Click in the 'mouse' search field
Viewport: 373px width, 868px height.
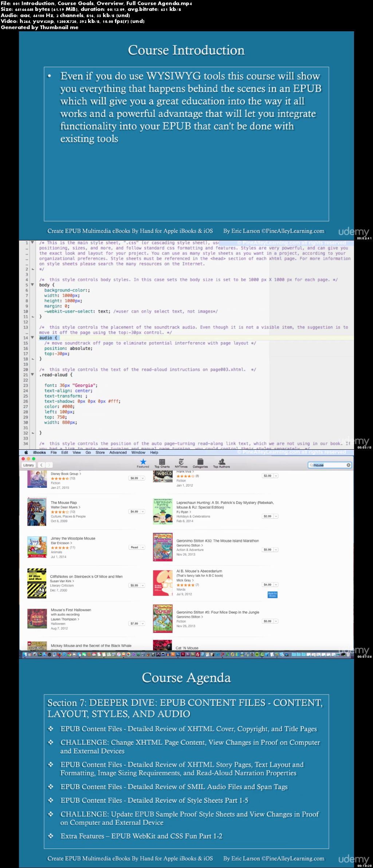(330, 465)
